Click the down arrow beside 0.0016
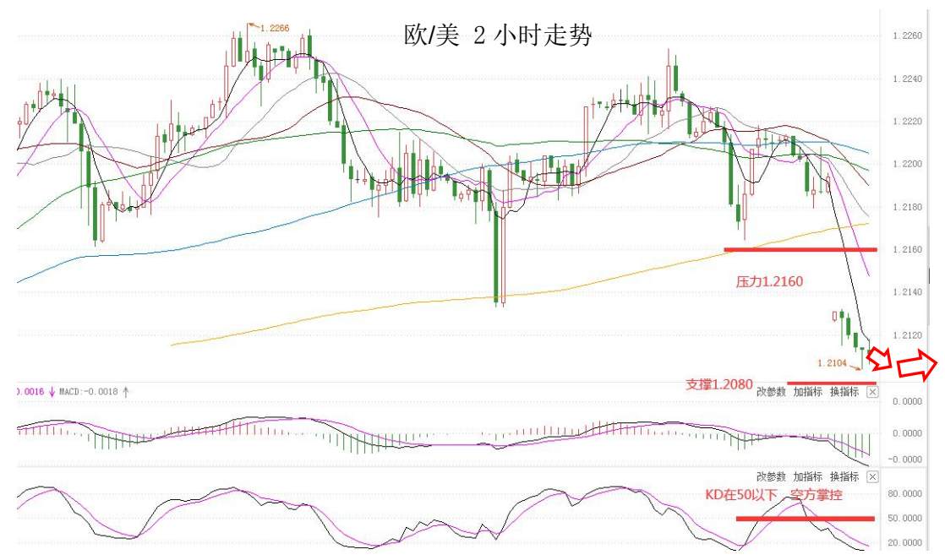Image resolution: width=945 pixels, height=560 pixels. point(52,392)
